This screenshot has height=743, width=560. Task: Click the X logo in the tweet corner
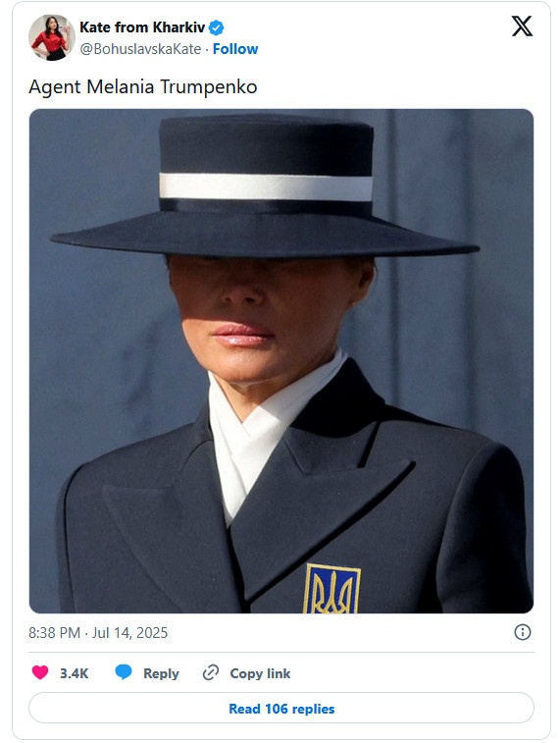pyautogui.click(x=522, y=27)
